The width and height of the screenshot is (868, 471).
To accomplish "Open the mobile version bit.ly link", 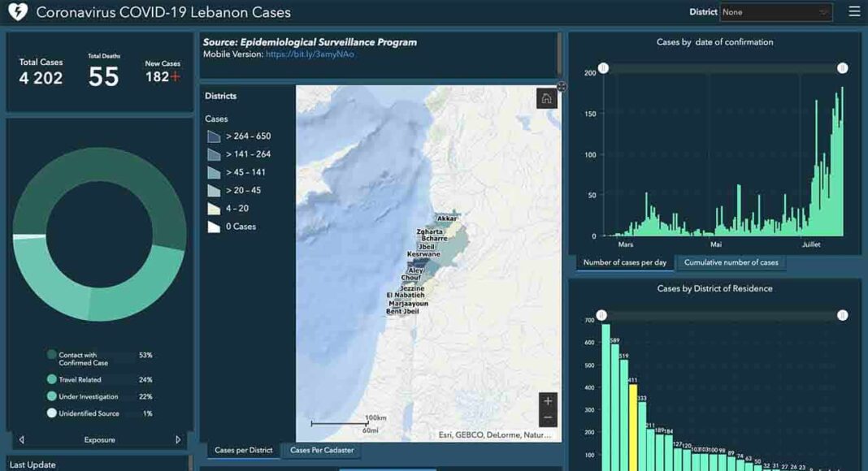I will click(310, 54).
